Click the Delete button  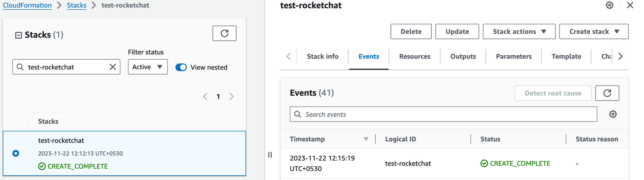pyautogui.click(x=411, y=31)
